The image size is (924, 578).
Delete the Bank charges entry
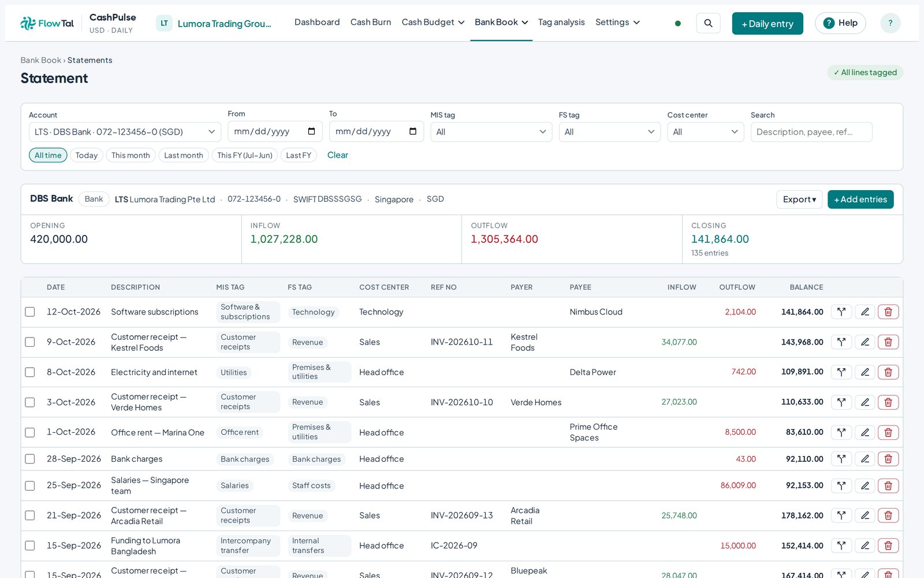[888, 459]
